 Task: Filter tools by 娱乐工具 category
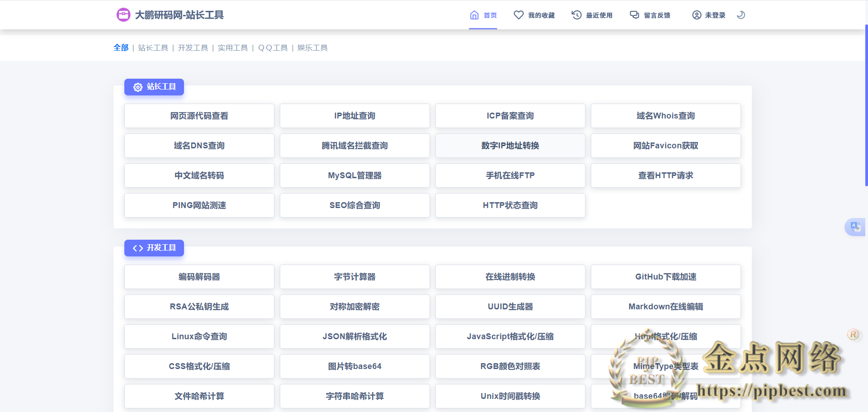point(312,47)
